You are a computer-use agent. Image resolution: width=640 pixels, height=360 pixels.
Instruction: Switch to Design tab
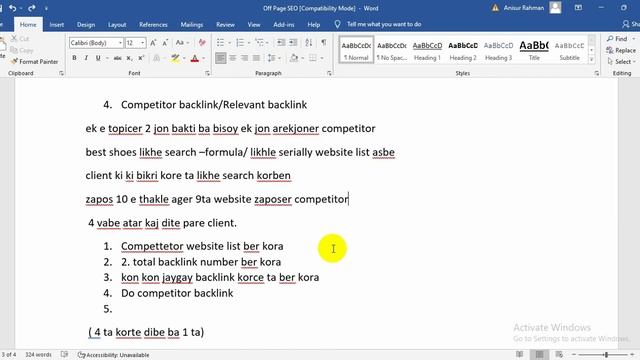click(86, 24)
